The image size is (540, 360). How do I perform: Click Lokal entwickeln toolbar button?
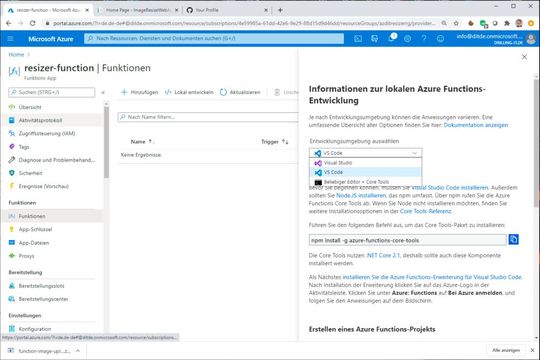tap(189, 92)
